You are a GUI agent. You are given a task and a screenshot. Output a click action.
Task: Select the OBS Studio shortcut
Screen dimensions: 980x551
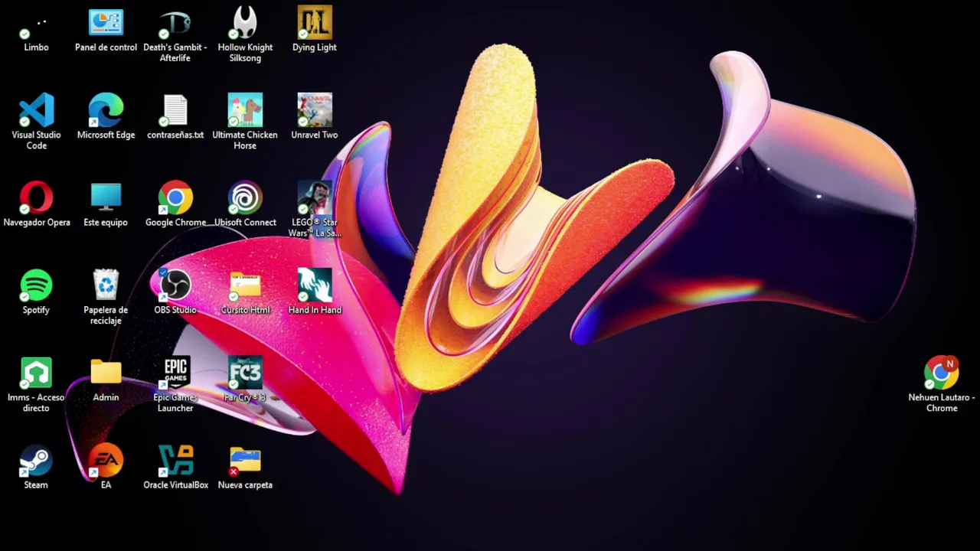(175, 292)
